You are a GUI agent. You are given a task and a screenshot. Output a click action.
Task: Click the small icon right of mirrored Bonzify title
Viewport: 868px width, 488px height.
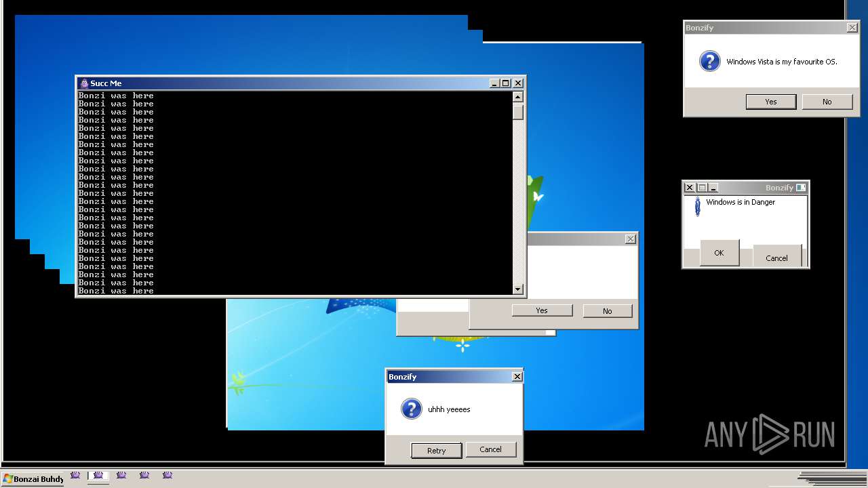tap(801, 188)
